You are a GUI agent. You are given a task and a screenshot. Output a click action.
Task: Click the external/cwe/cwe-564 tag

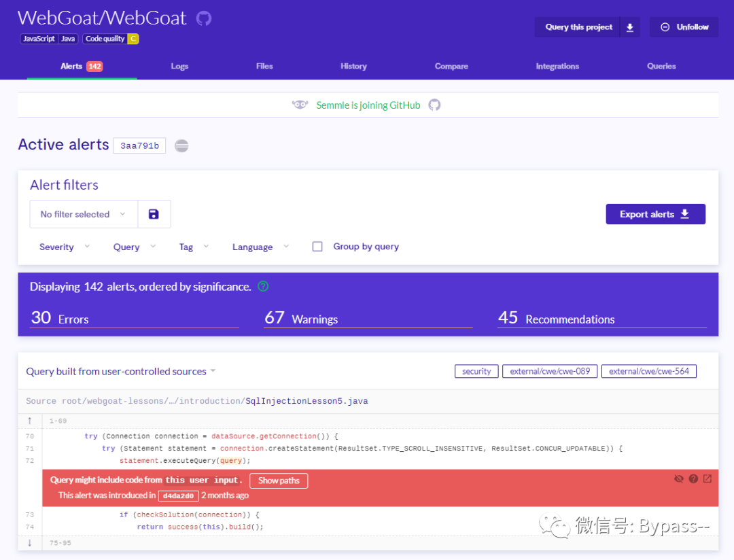[x=649, y=371]
